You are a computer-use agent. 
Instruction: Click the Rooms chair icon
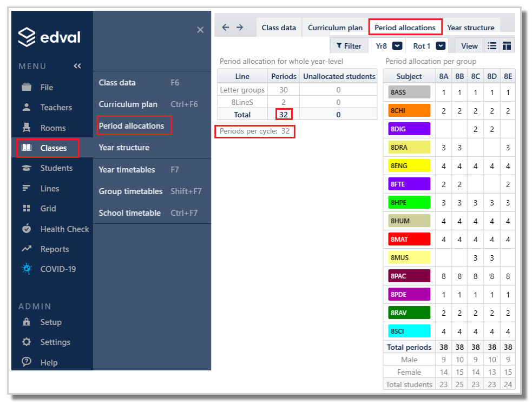click(x=27, y=128)
